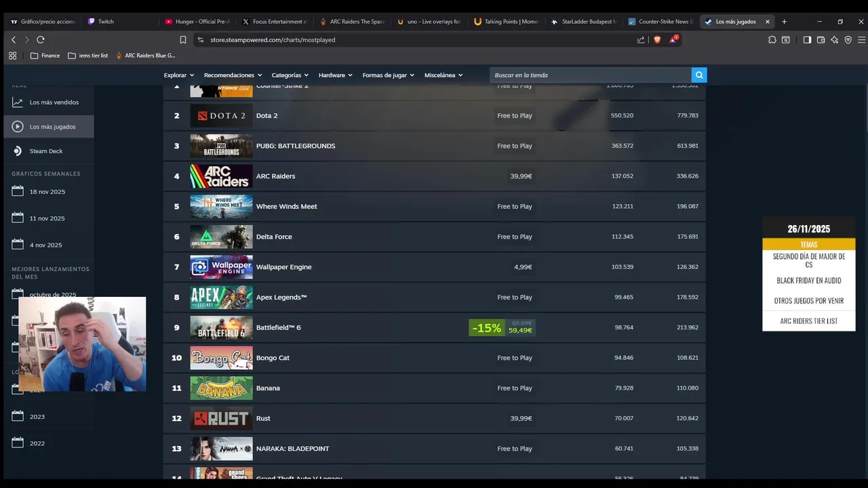Switch to the ARC Raiders The Space tab
This screenshot has width=868, height=488.
[353, 22]
